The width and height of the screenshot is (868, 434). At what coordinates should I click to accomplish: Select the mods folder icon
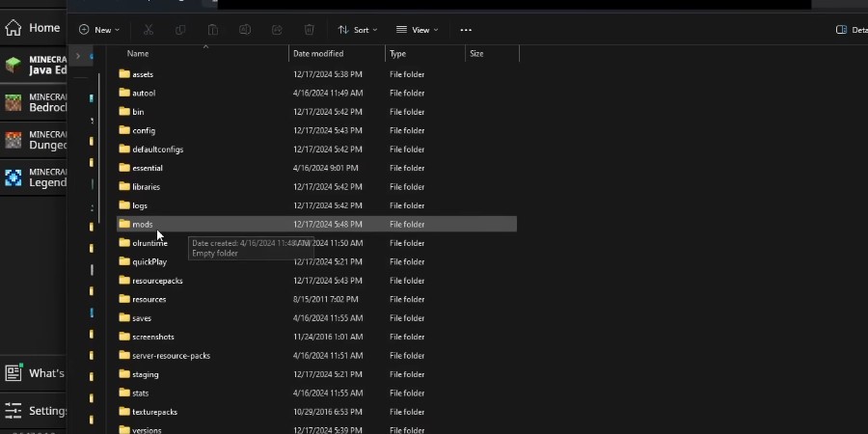[x=124, y=224]
